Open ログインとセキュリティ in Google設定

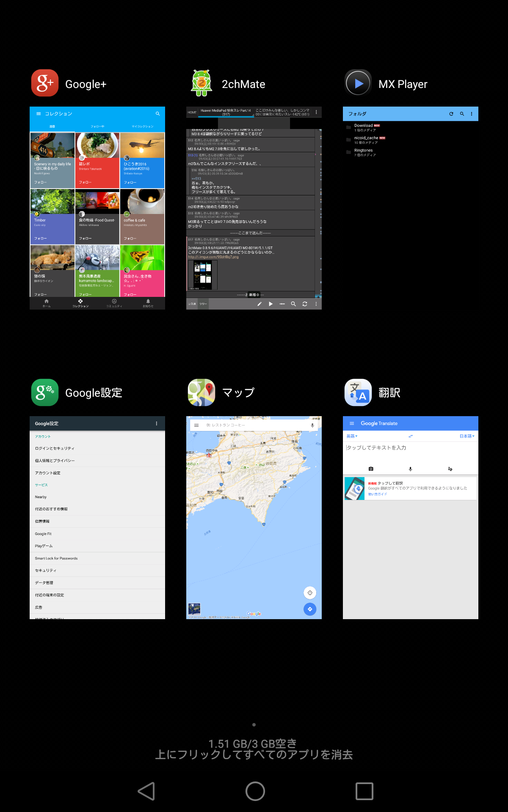coord(97,448)
